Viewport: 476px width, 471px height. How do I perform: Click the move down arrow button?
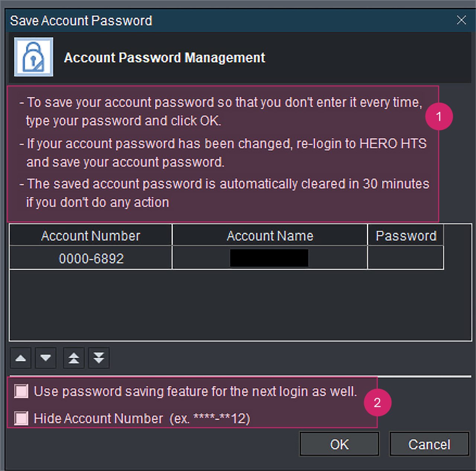46,358
